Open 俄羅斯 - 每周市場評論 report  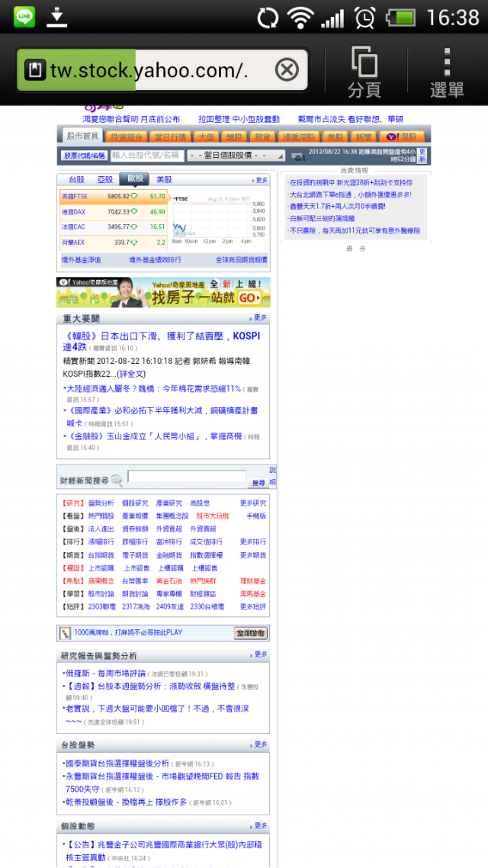(x=106, y=674)
